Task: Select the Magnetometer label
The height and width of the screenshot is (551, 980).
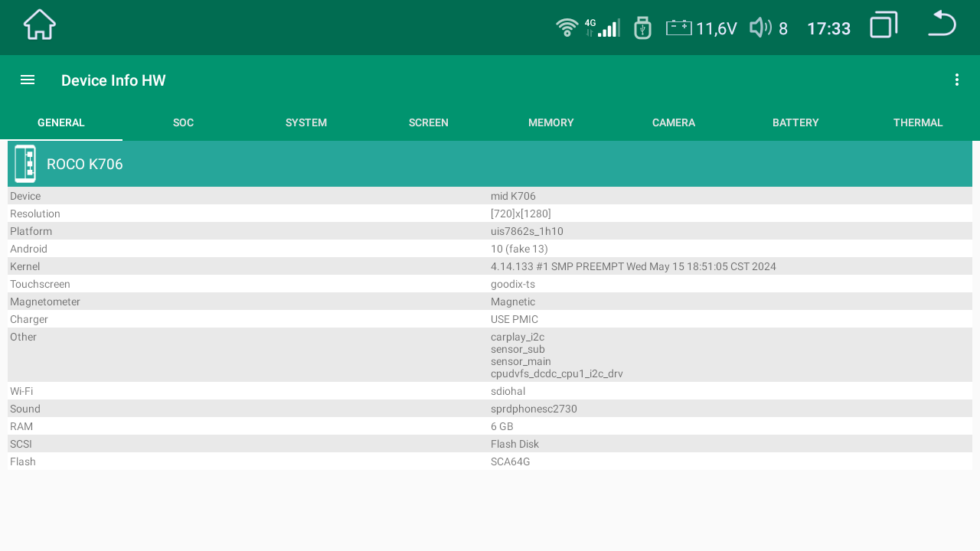Action: [x=45, y=302]
